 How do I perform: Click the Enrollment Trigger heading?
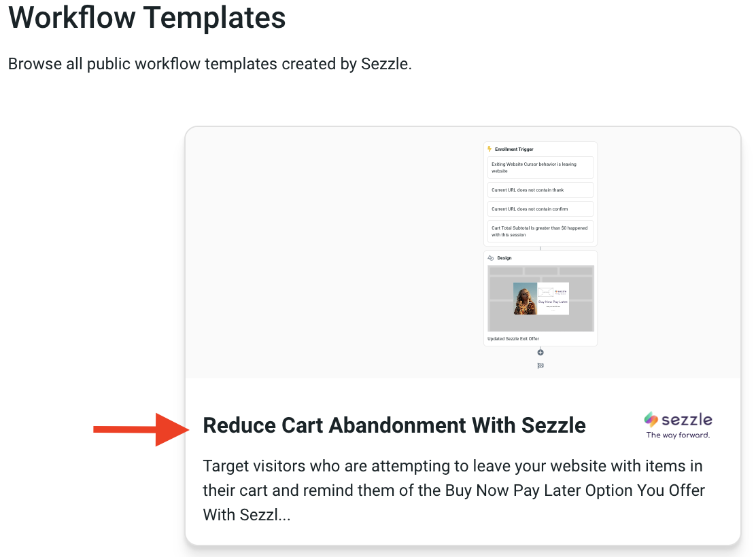point(514,149)
